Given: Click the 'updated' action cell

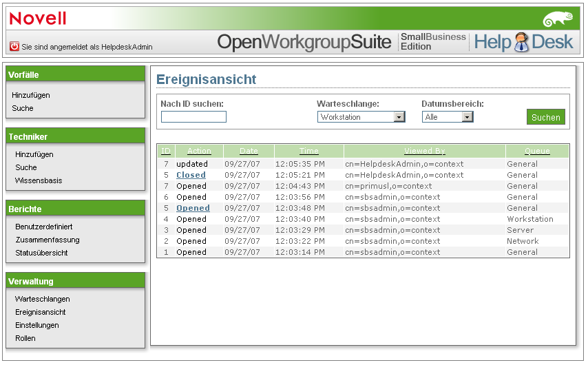Looking at the screenshot, I should (x=192, y=164).
